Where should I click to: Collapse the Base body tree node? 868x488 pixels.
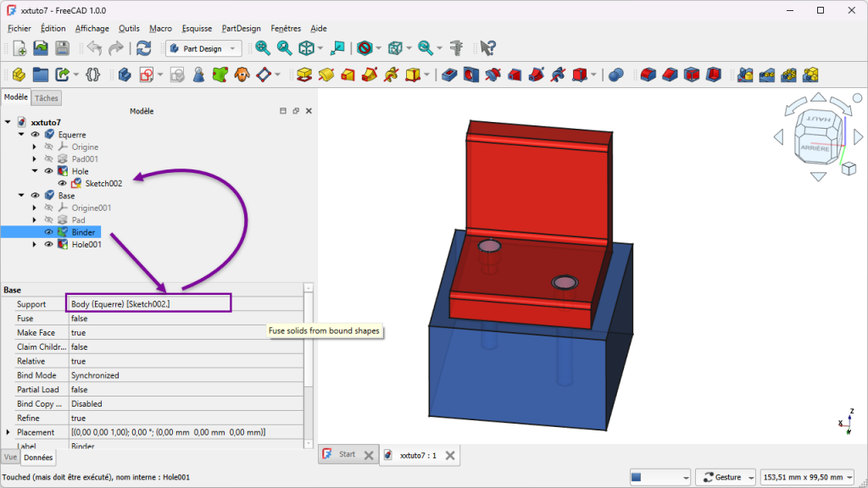coord(22,196)
